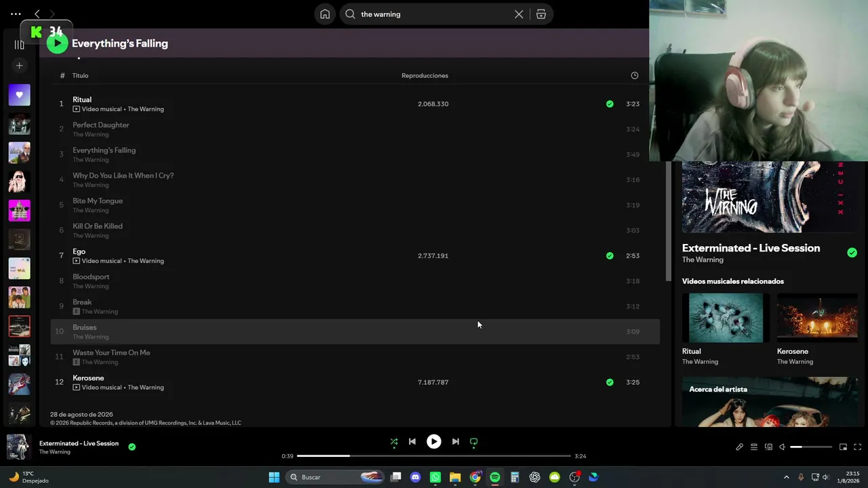The width and height of the screenshot is (868, 488).
Task: Open the Browse icon in the search bar
Action: 541,14
